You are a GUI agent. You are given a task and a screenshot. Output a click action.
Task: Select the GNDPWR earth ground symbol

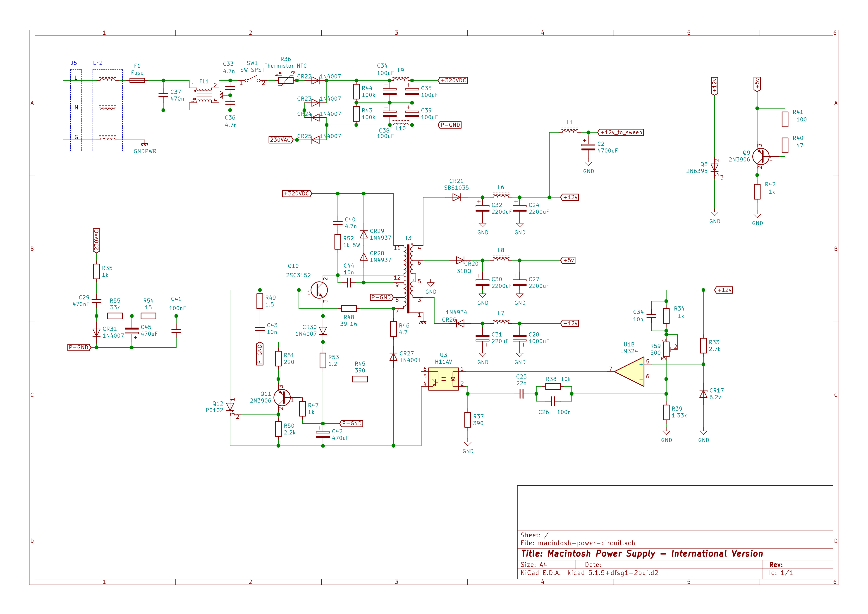click(144, 144)
